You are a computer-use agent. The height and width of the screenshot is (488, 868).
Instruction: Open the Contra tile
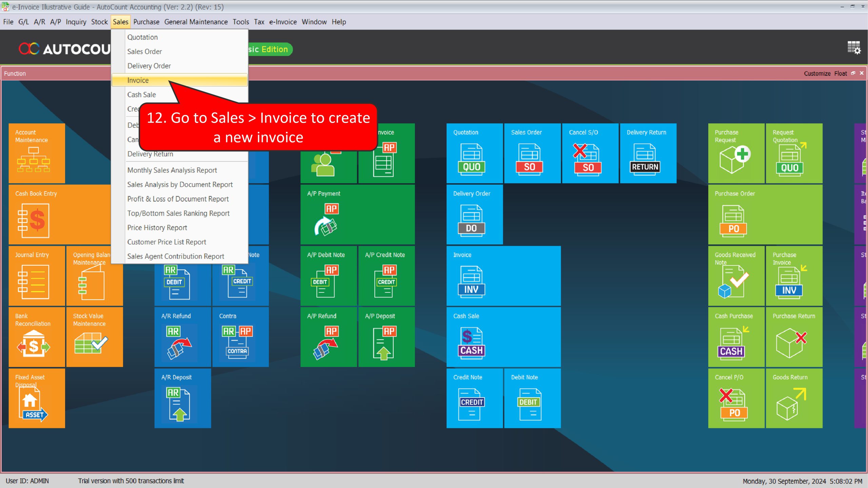click(240, 337)
